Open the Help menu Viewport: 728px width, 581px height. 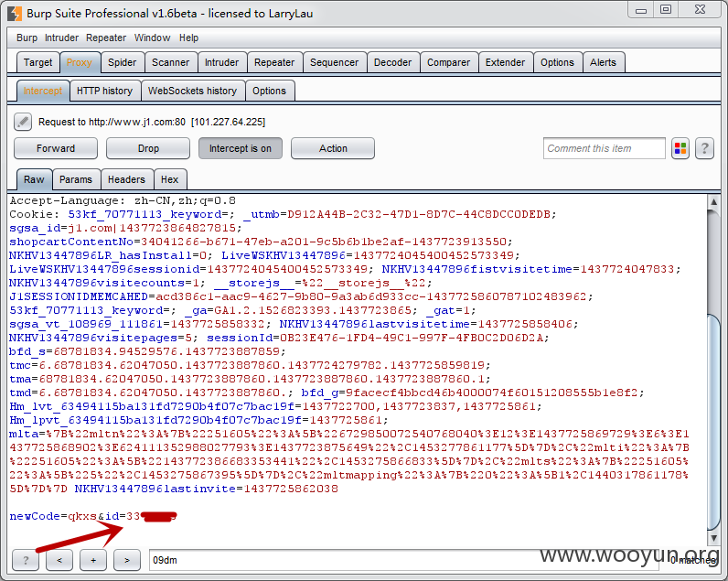tap(189, 38)
